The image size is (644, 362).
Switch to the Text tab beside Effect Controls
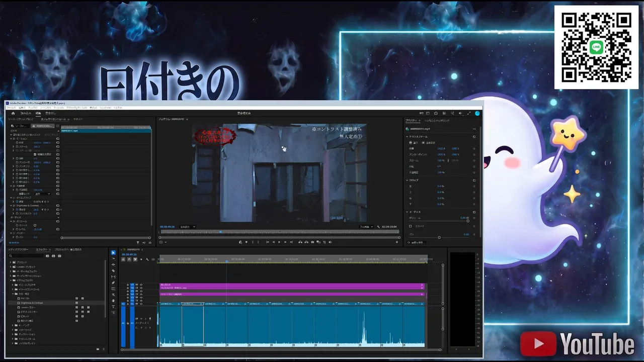click(x=78, y=119)
